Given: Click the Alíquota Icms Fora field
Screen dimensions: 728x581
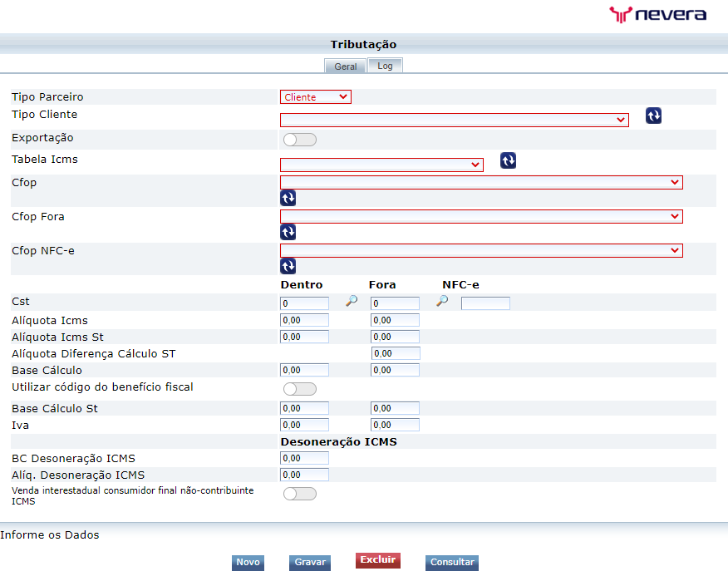Looking at the screenshot, I should 395,320.
